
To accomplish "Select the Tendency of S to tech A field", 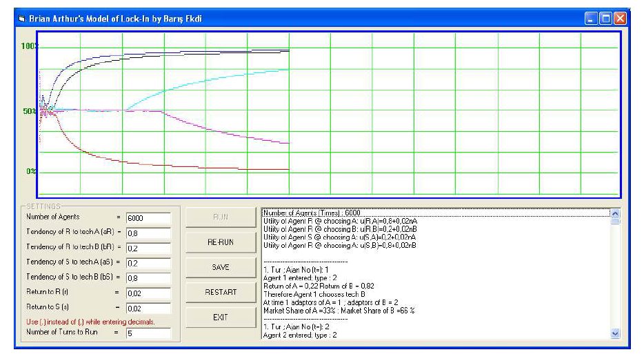I will click(x=148, y=263).
